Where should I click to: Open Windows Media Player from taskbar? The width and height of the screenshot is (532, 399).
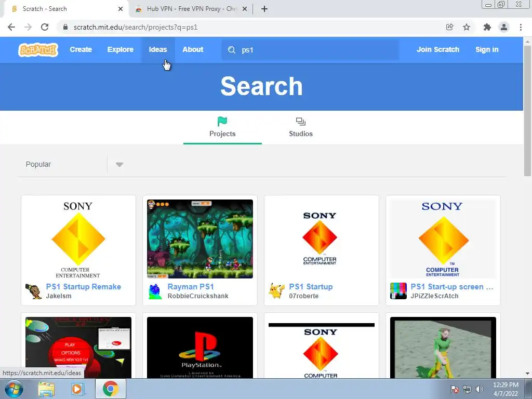point(77,389)
